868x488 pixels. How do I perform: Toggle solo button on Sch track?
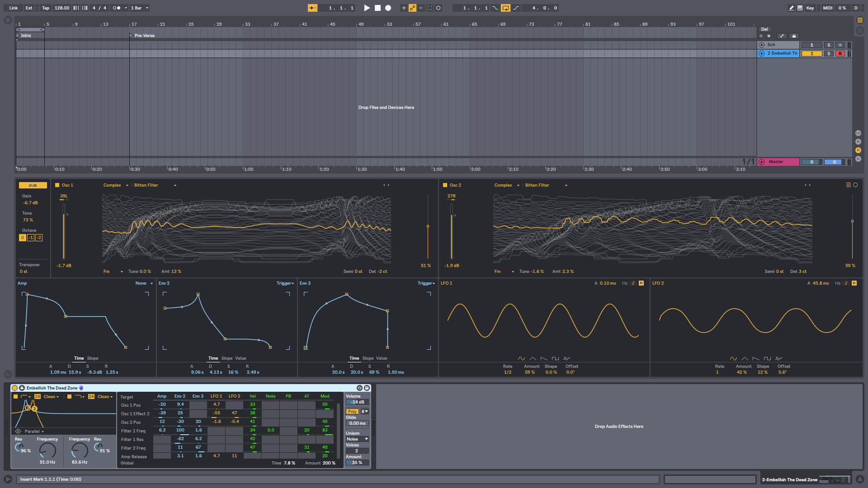pos(829,45)
